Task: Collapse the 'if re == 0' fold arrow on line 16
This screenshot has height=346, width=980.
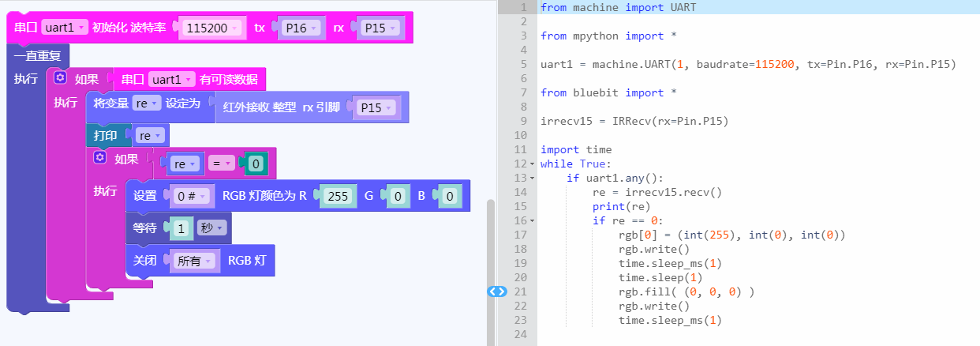Action: pos(533,221)
